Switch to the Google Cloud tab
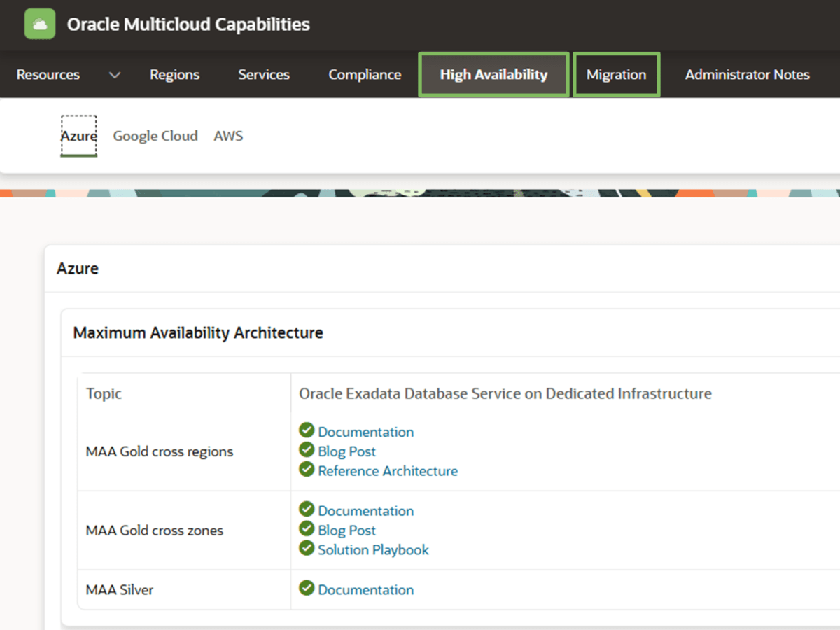This screenshot has width=840, height=630. pos(155,136)
